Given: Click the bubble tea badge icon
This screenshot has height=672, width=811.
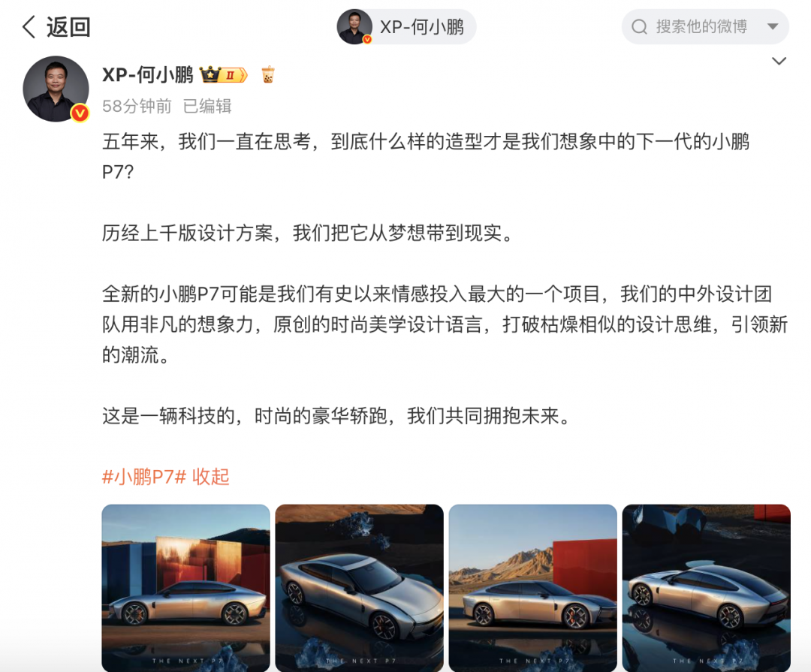Looking at the screenshot, I should click(268, 75).
